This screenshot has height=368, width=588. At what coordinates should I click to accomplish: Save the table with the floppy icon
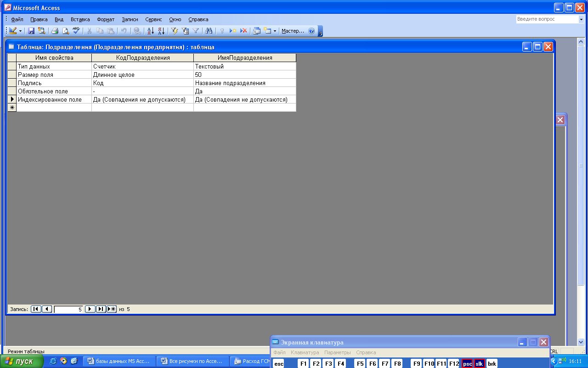pos(31,31)
